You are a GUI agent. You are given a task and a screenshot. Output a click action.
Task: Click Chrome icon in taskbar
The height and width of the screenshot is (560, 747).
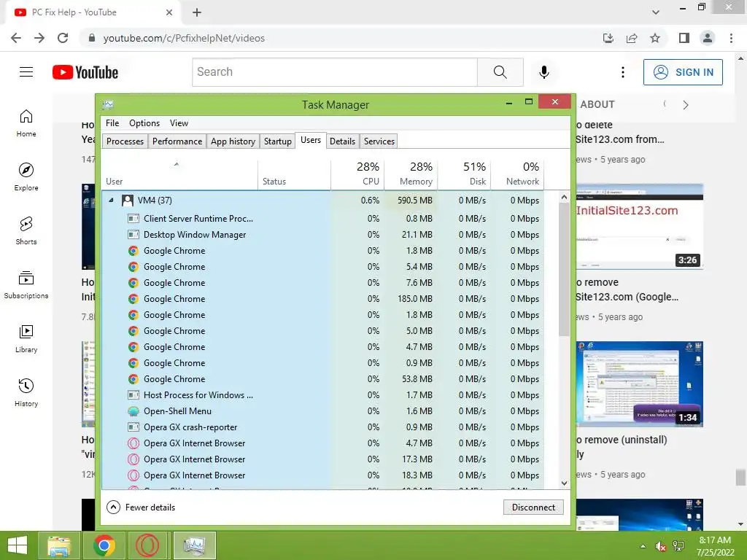(104, 545)
